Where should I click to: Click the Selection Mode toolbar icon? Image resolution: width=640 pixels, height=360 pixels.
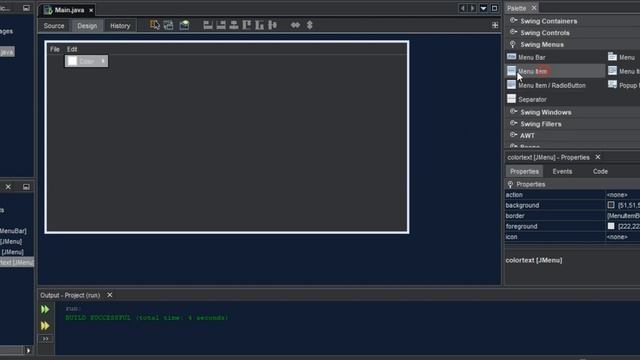[x=155, y=25]
